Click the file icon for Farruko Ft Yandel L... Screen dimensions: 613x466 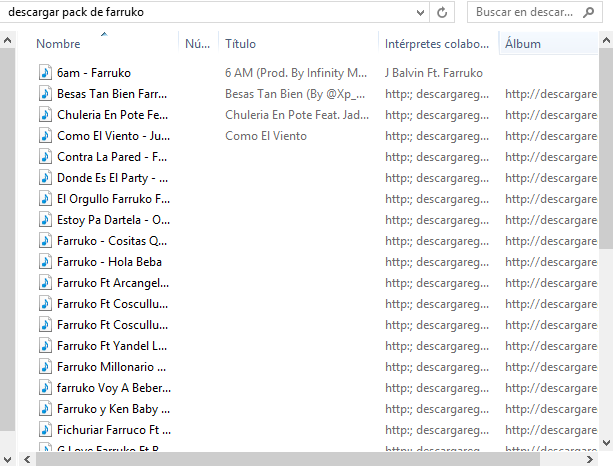(x=45, y=346)
